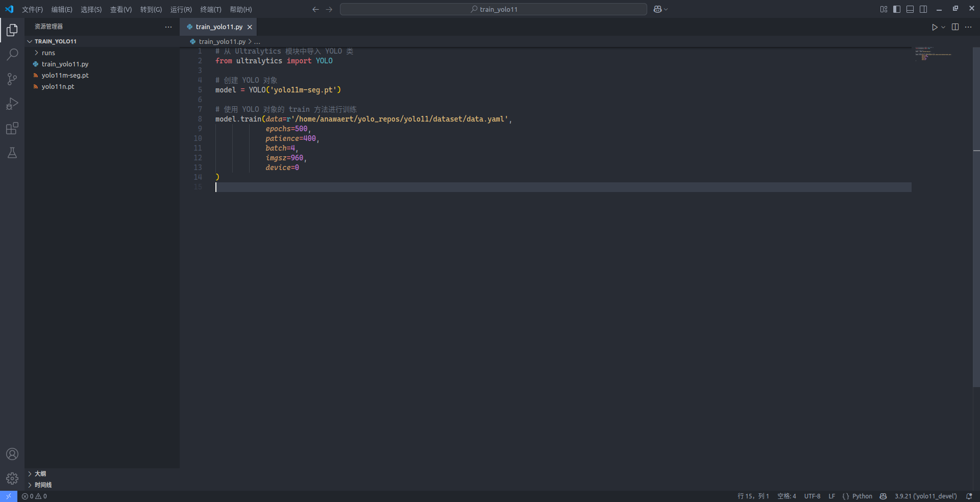980x502 pixels.
Task: Expand the 大纲 outline section
Action: coord(40,473)
